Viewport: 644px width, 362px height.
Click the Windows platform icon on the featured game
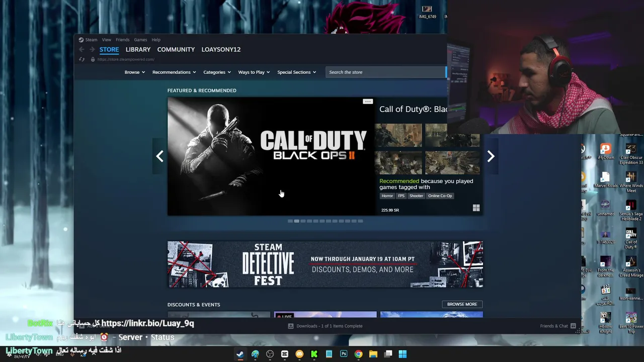pyautogui.click(x=476, y=208)
